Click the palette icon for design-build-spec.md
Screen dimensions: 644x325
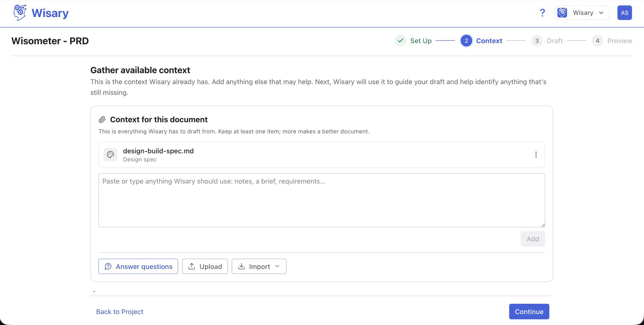pyautogui.click(x=111, y=154)
